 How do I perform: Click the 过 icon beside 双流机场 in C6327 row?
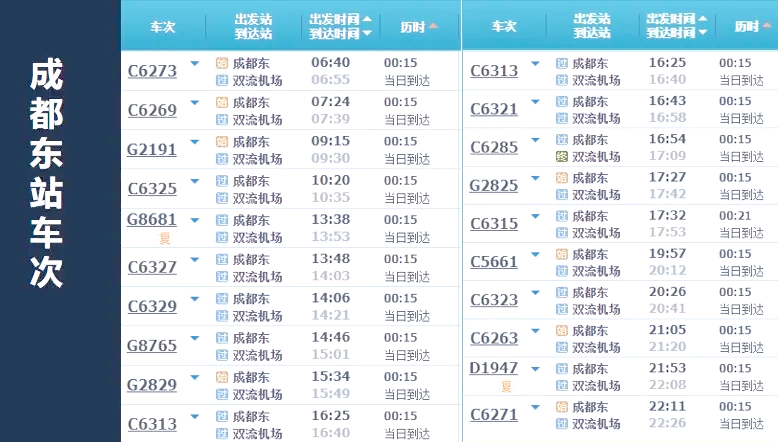coord(222,276)
